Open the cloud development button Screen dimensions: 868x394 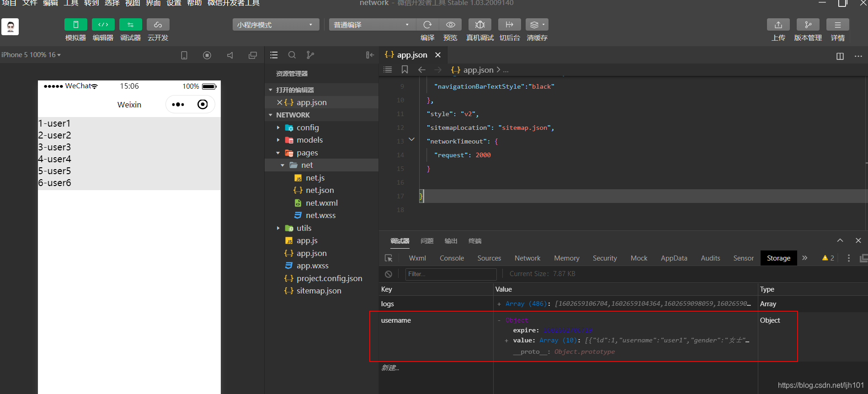click(158, 24)
